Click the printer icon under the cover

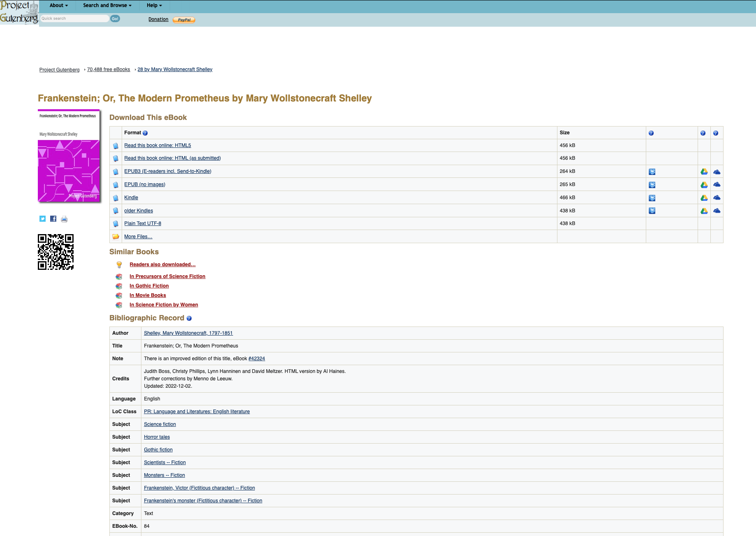tap(64, 219)
